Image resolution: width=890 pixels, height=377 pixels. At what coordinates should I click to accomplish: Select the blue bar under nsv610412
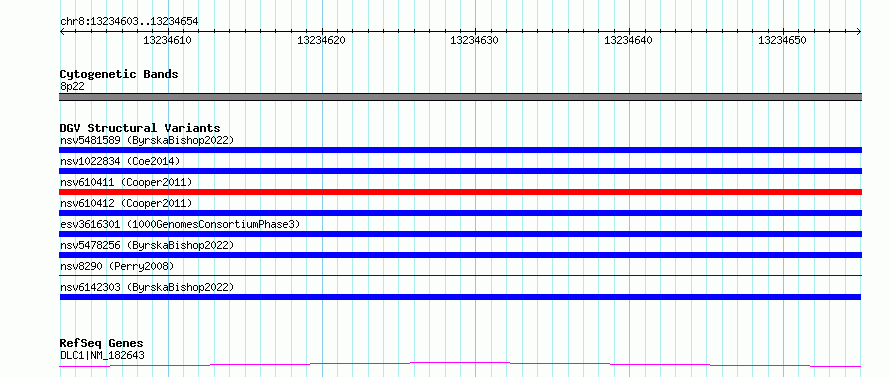[x=460, y=213]
